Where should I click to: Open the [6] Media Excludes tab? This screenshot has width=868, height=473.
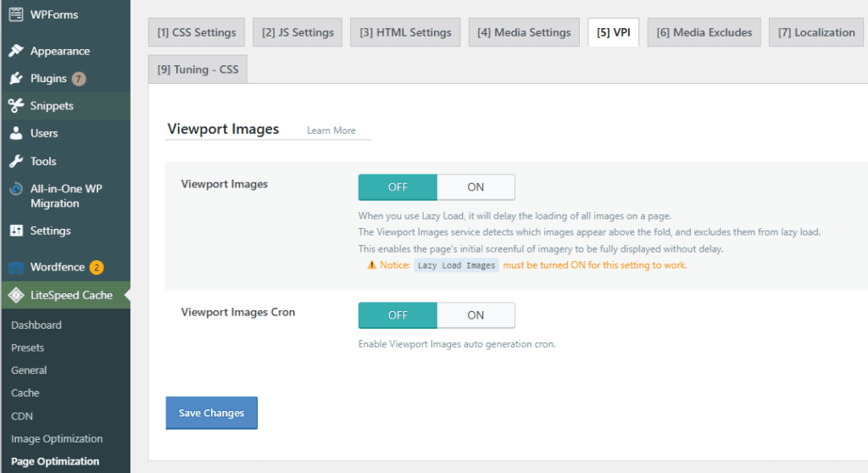tap(704, 32)
